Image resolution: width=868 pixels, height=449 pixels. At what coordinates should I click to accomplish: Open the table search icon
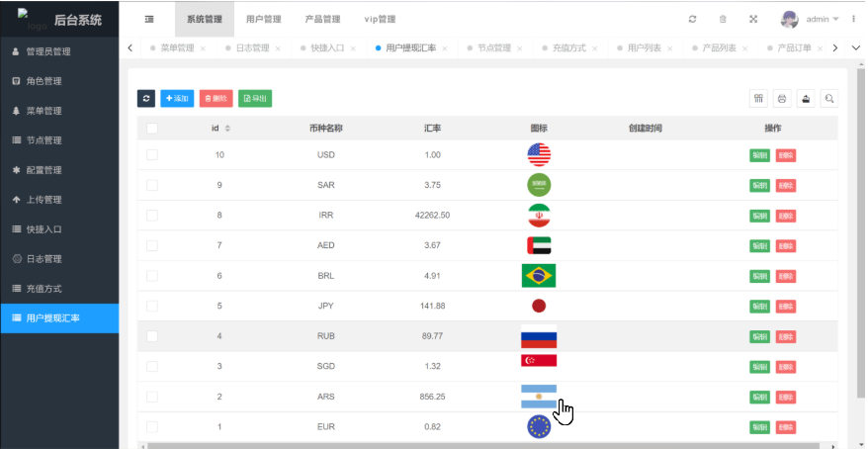point(829,99)
